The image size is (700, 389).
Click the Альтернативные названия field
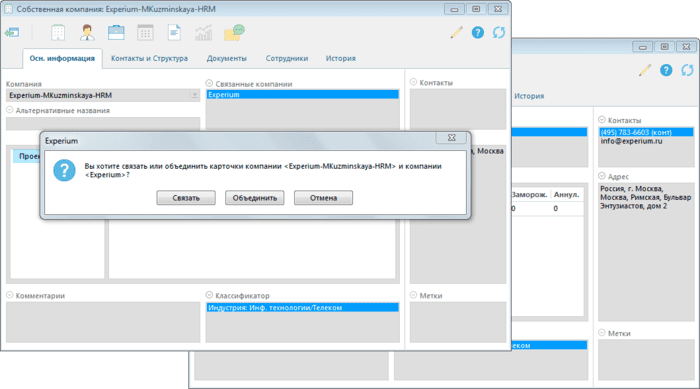click(x=103, y=123)
